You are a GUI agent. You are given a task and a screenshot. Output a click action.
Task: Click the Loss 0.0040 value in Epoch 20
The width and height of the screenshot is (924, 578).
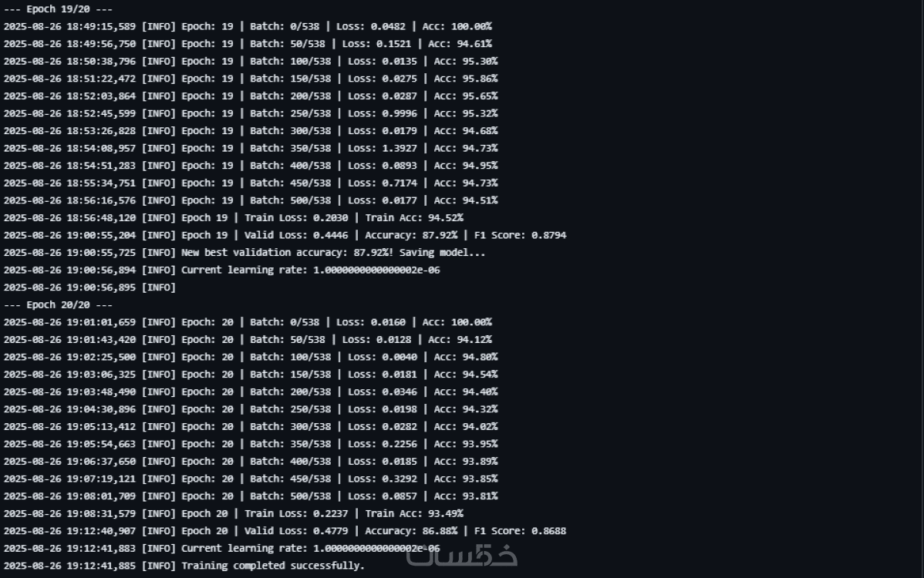[400, 357]
